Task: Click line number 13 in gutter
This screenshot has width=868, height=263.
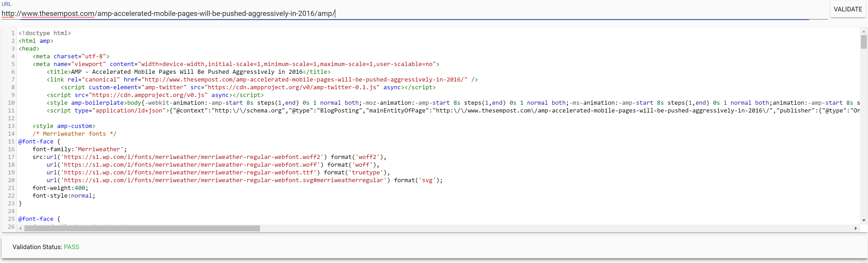Action: tap(11, 126)
